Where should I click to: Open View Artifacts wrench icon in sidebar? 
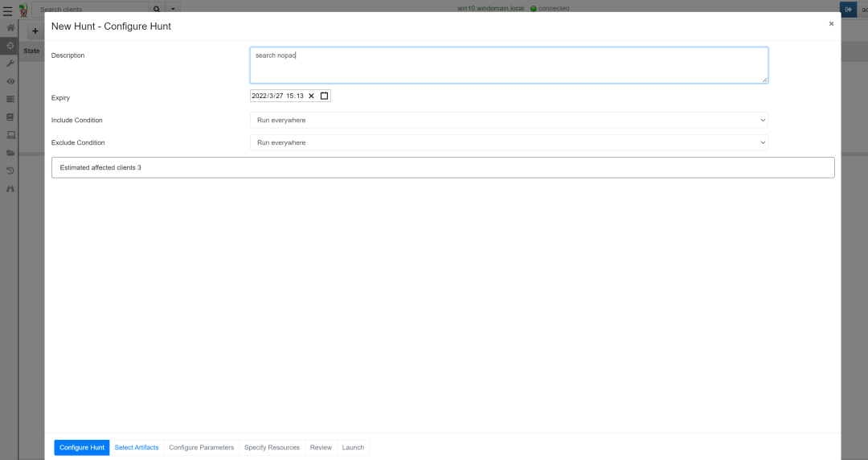(10, 64)
